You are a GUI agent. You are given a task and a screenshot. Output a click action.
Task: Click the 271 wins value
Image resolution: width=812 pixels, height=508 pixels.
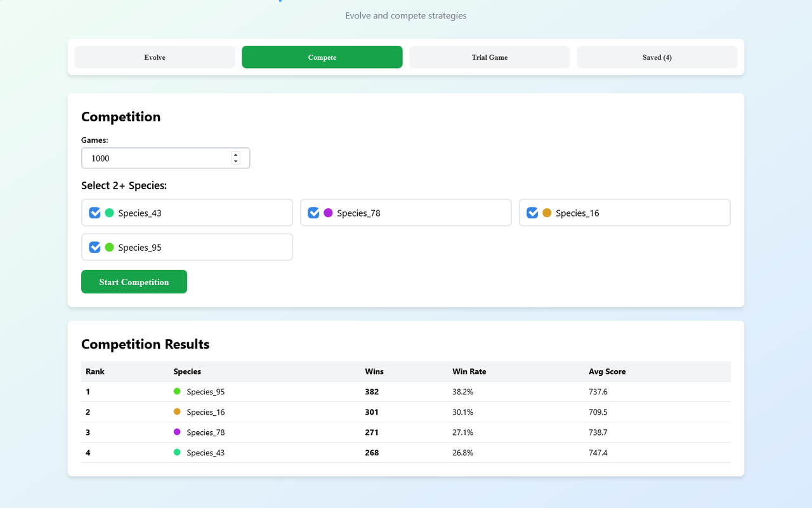click(372, 432)
